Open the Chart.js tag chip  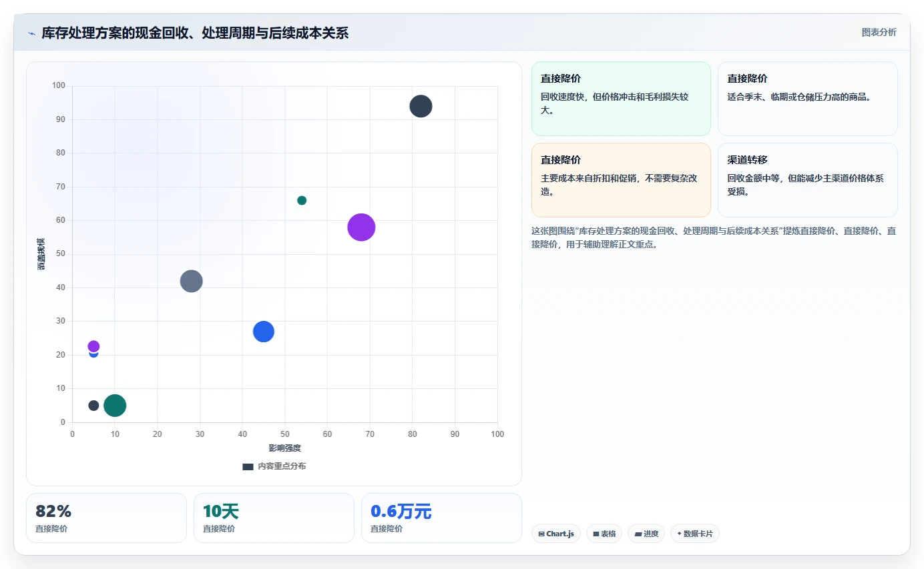[556, 534]
